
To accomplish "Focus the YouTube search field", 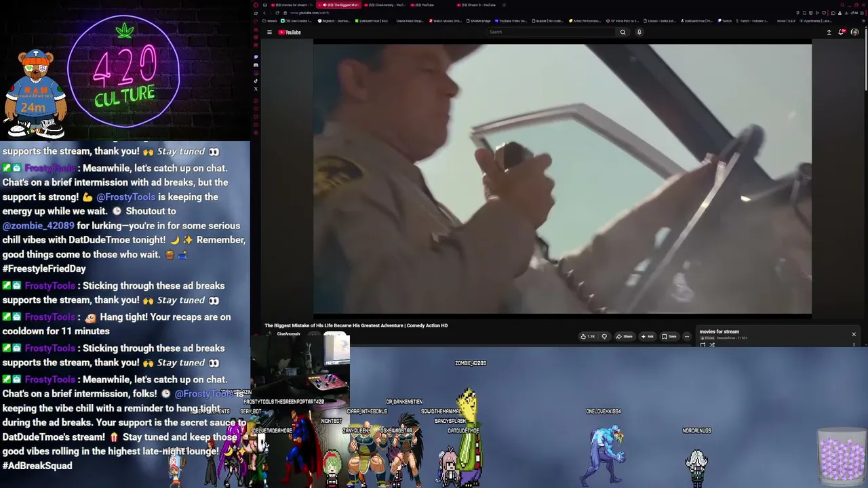I will point(552,32).
